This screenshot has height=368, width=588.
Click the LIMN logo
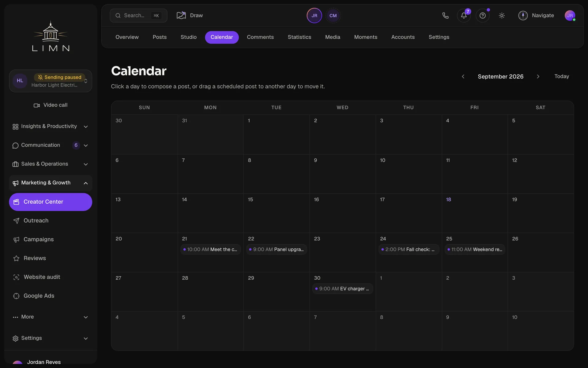tap(51, 36)
